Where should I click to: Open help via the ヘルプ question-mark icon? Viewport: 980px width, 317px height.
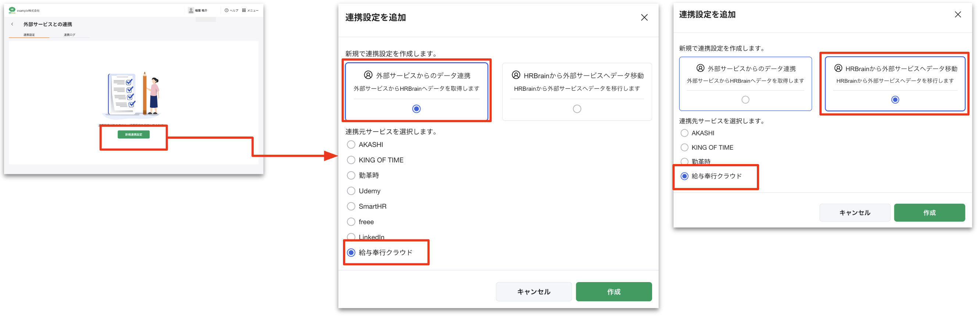[x=226, y=10]
